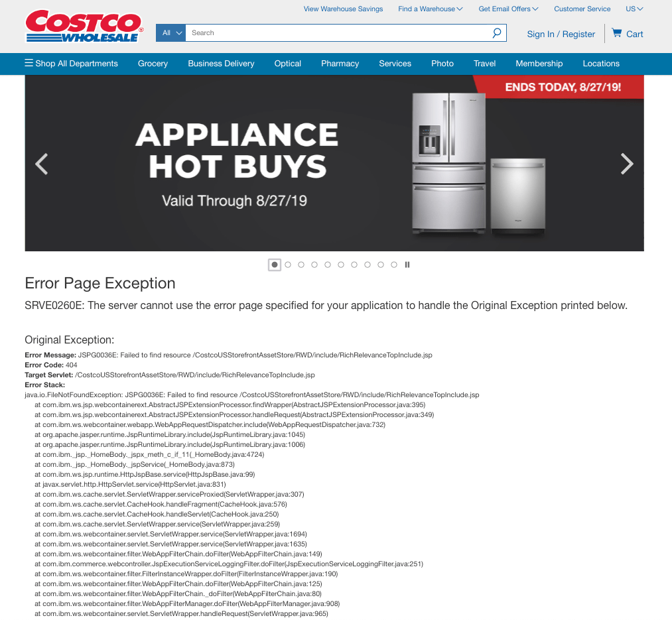
Task: Open the View Warehouse Savings link
Action: [x=343, y=9]
